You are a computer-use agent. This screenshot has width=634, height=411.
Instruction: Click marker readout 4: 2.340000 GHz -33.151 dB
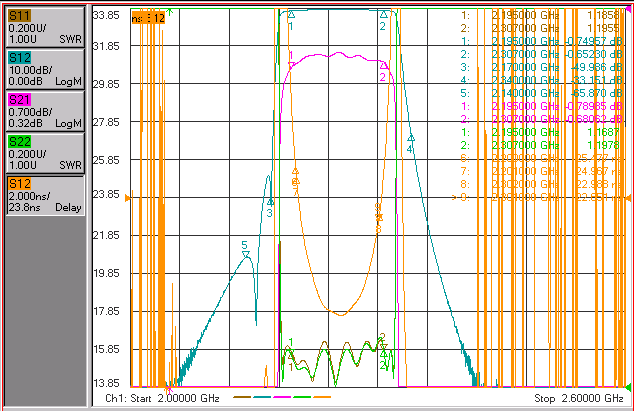click(x=540, y=80)
